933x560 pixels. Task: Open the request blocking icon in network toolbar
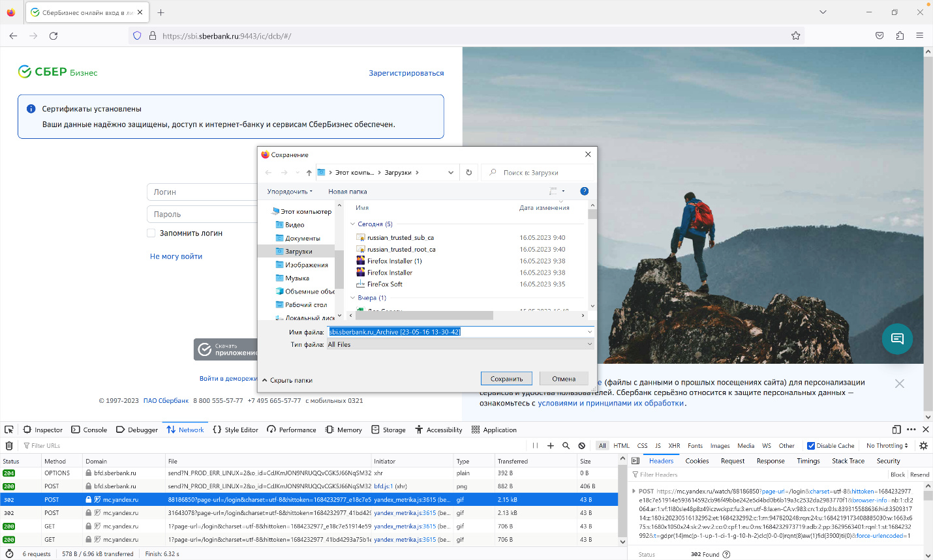582,446
